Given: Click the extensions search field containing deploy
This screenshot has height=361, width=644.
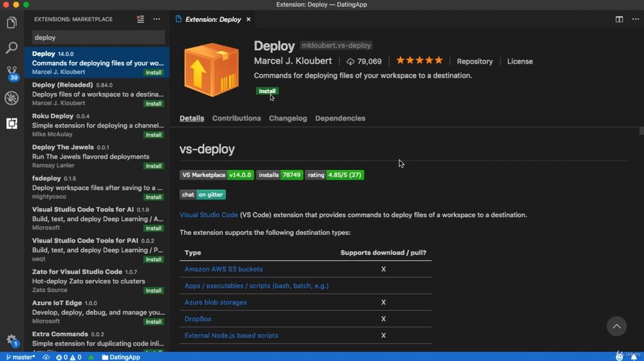Looking at the screenshot, I should pyautogui.click(x=99, y=37).
